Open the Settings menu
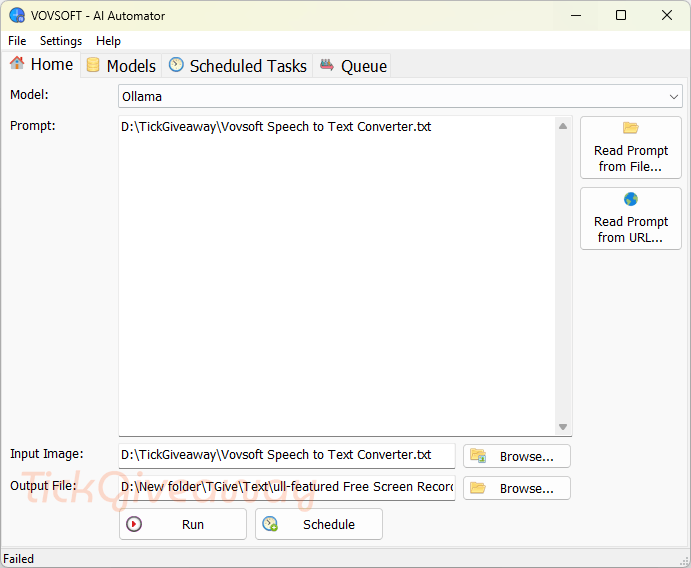 coord(61,41)
